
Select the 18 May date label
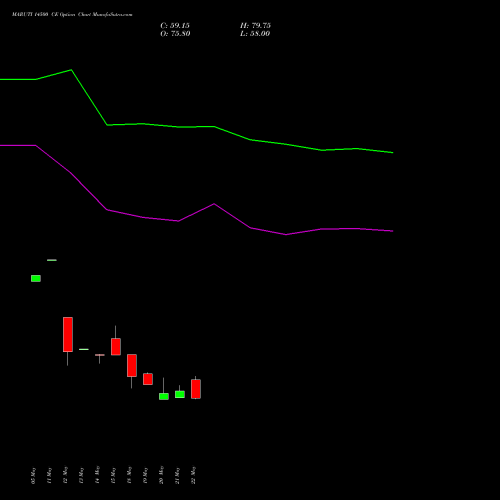coord(129,475)
